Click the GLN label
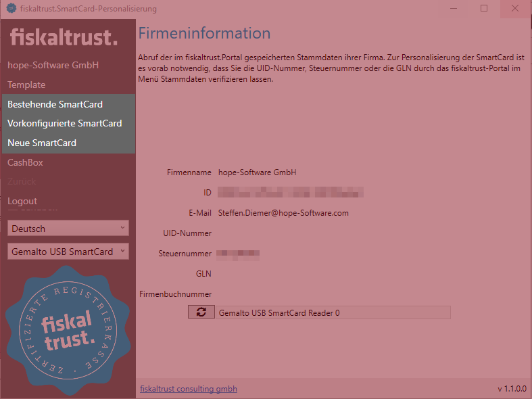The height and width of the screenshot is (399, 532). pyautogui.click(x=203, y=274)
